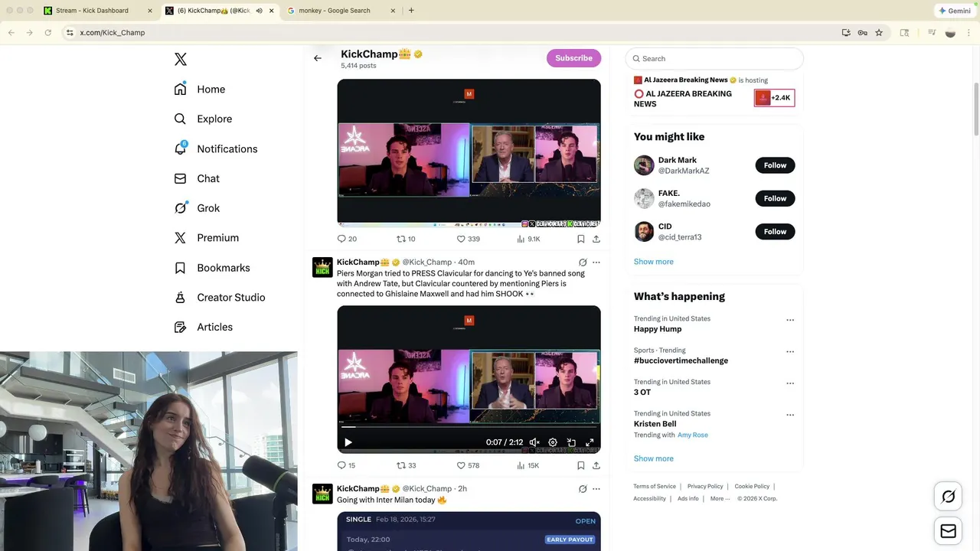Open the X logo home icon
This screenshot has width=980, height=551.
point(181,60)
